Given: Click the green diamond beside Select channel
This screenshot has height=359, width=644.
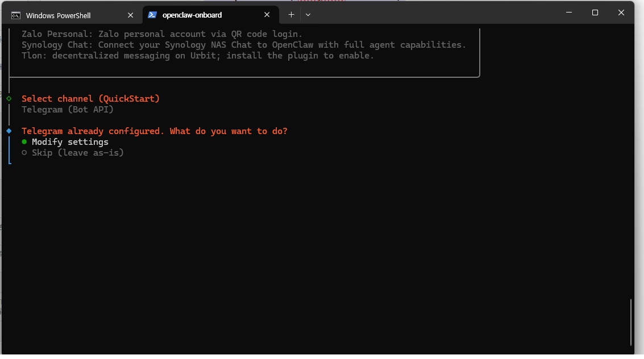Looking at the screenshot, I should [9, 99].
